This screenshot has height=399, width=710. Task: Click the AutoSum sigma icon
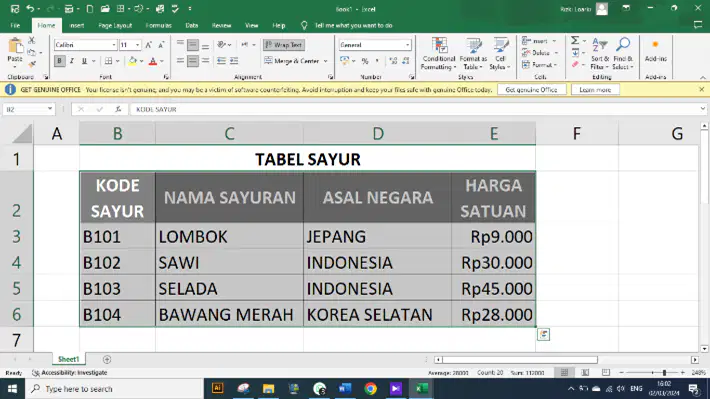(575, 40)
